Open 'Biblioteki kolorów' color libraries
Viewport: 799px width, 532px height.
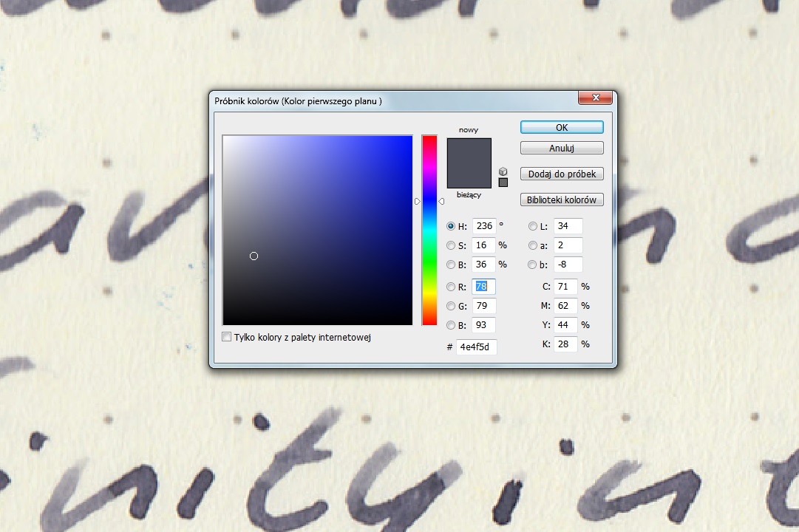(x=562, y=199)
